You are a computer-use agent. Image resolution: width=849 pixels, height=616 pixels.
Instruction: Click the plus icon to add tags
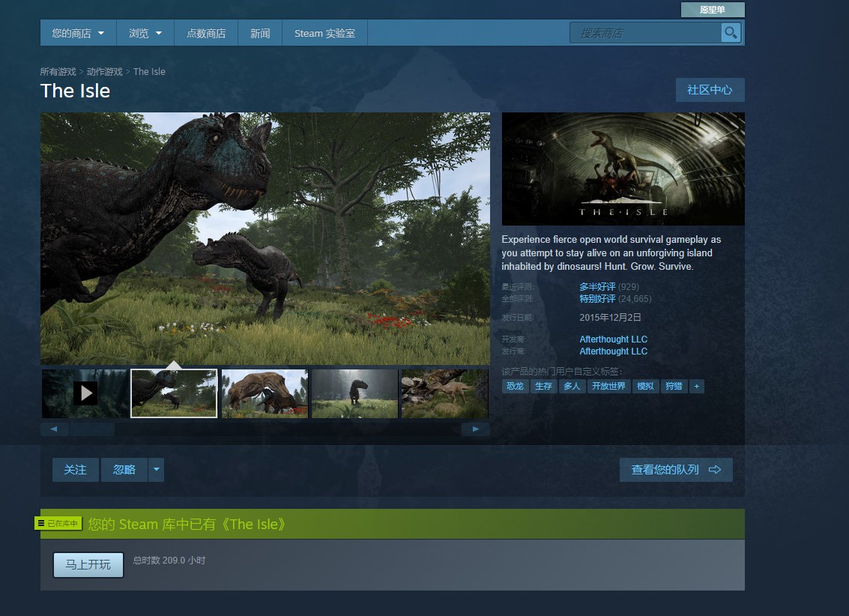697,386
